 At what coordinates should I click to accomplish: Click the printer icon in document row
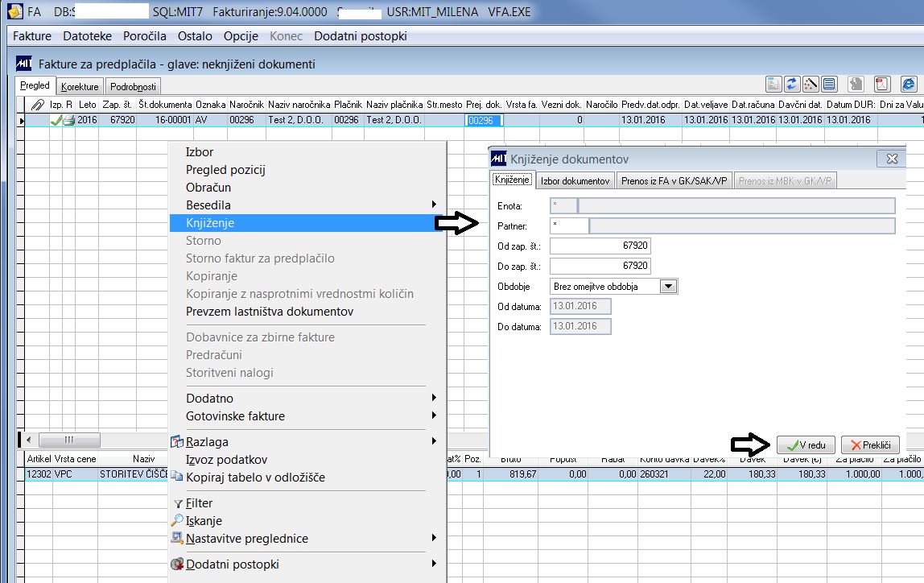coord(69,120)
